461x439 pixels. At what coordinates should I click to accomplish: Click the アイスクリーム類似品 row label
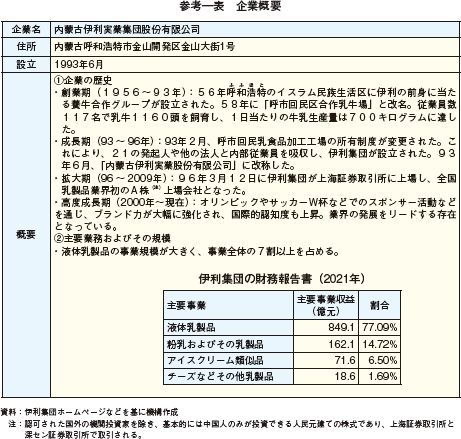(215, 360)
